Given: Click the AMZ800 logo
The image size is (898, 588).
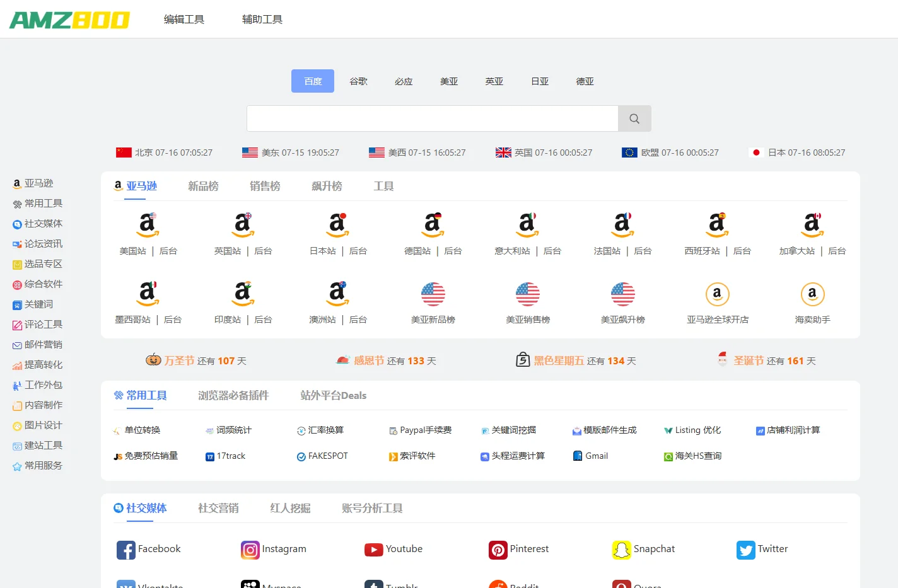Looking at the screenshot, I should 69,20.
